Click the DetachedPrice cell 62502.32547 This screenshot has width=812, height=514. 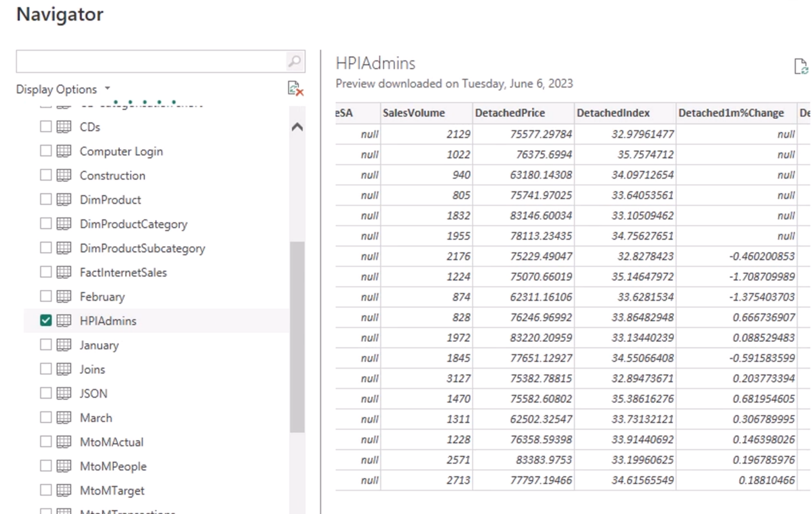click(523, 419)
